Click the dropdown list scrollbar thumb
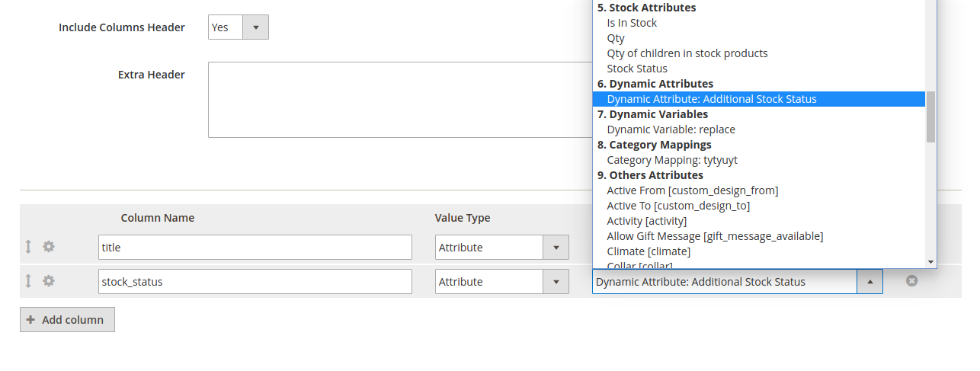Image resolution: width=980 pixels, height=371 pixels. (x=930, y=117)
